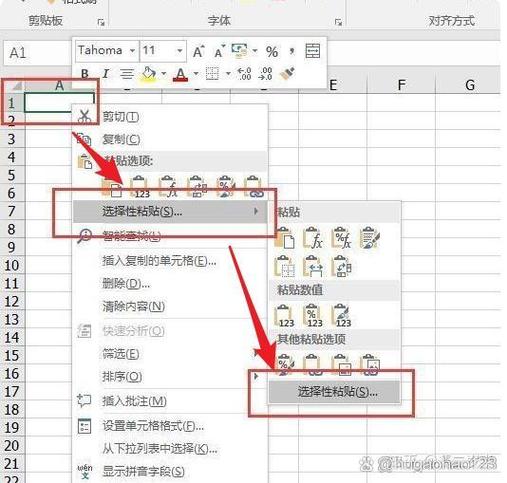Choose 复制(C) from the context menu
The width and height of the screenshot is (507, 483).
click(x=170, y=139)
